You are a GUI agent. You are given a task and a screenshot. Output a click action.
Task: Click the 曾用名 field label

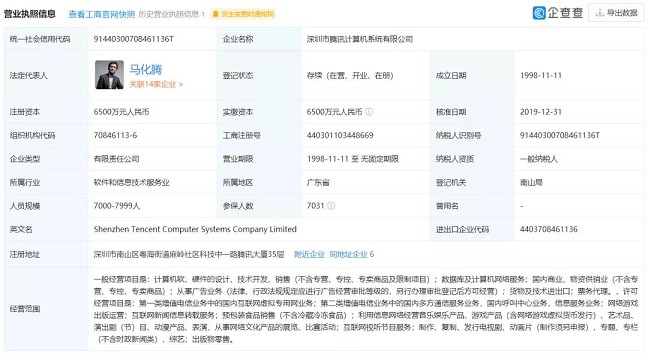point(447,205)
